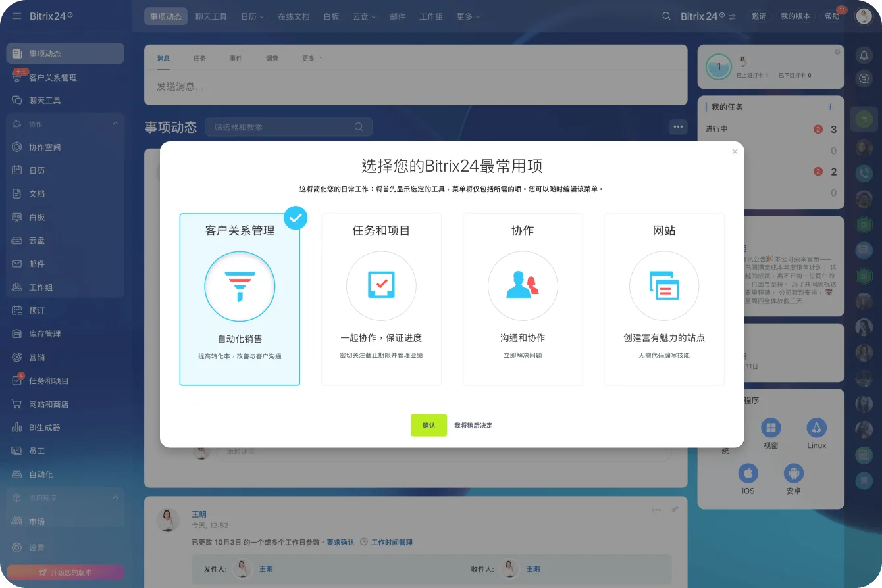This screenshot has width=882, height=588.
Task: Select the 任务和项目 card in the dialog
Action: pos(381,299)
